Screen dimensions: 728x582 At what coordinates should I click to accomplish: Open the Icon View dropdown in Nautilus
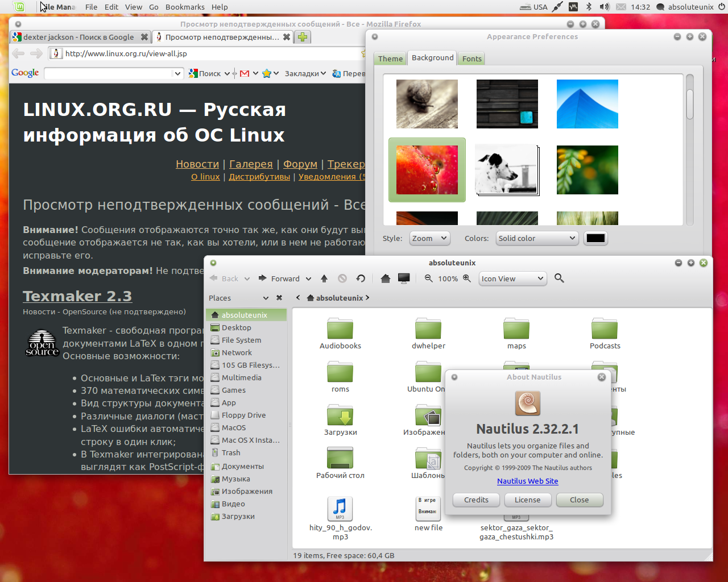[x=513, y=278]
